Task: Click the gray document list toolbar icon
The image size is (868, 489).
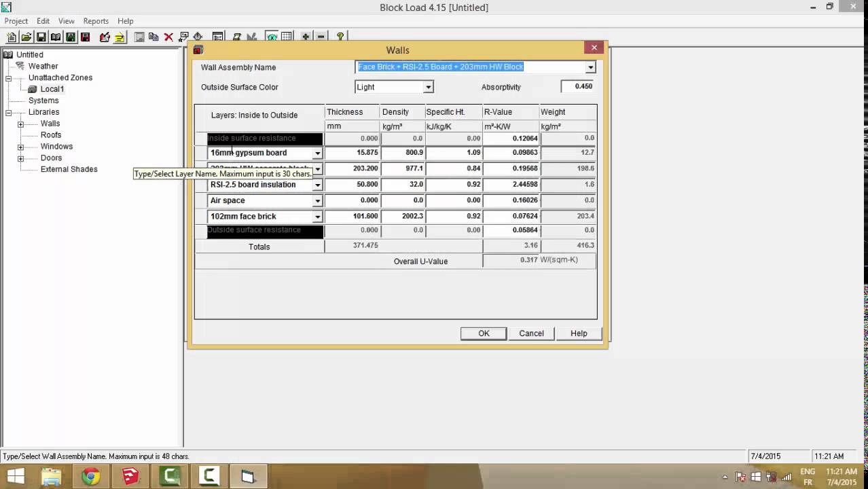Action: coord(139,37)
